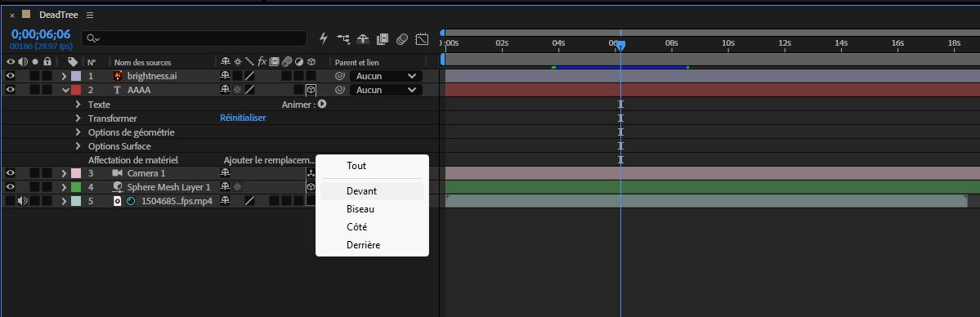This screenshot has width=980, height=317.
Task: Open the DeadTree panel menu
Action: pos(90,15)
